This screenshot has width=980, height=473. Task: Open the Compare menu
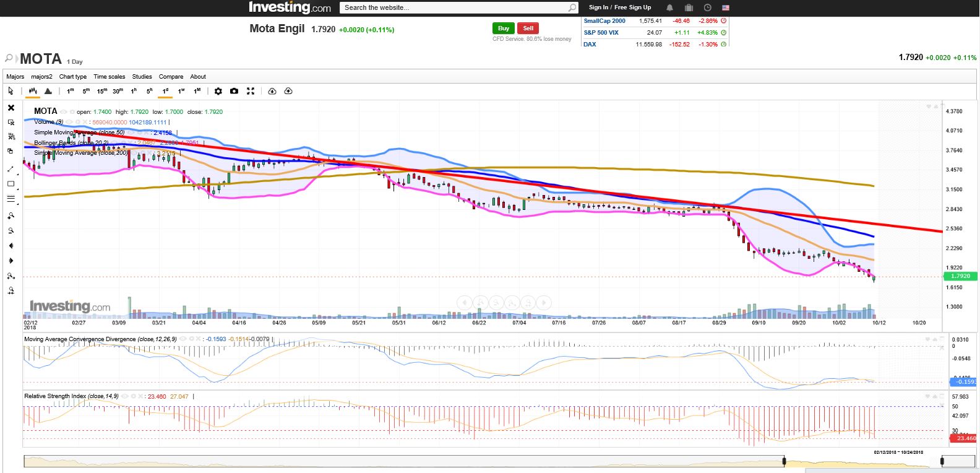(x=171, y=77)
